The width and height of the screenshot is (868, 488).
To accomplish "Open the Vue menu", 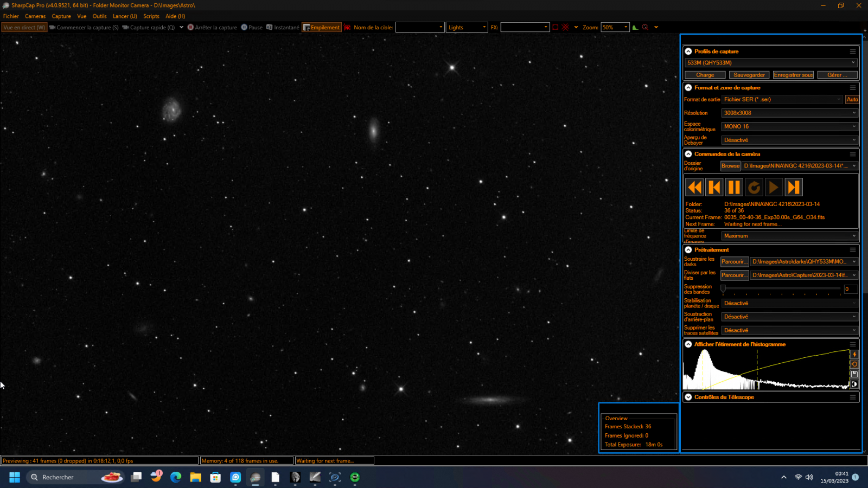I will pyautogui.click(x=82, y=16).
